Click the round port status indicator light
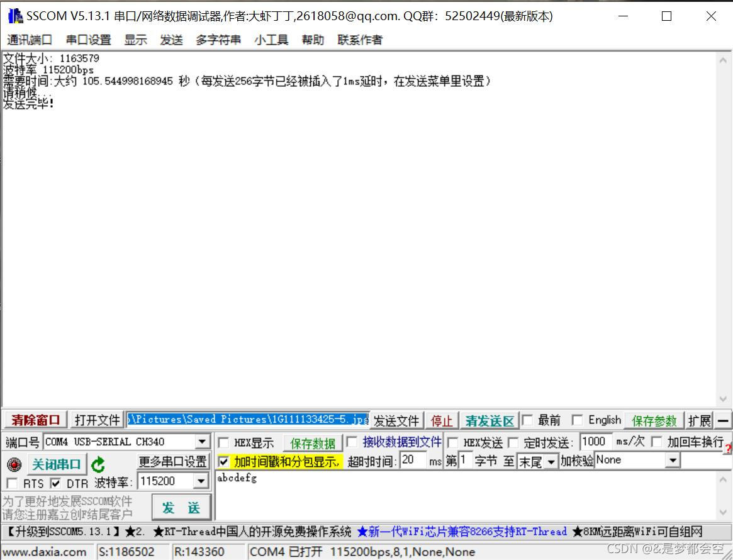The width and height of the screenshot is (733, 560). pyautogui.click(x=14, y=464)
